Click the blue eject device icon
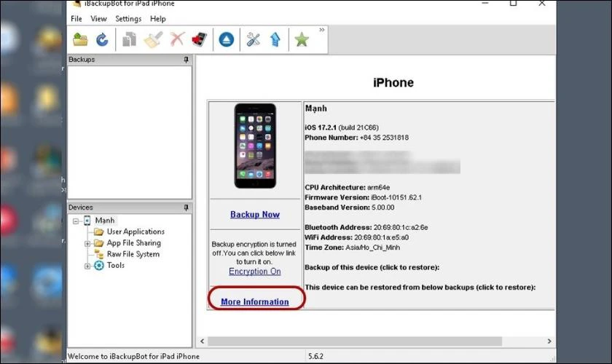 [x=227, y=39]
